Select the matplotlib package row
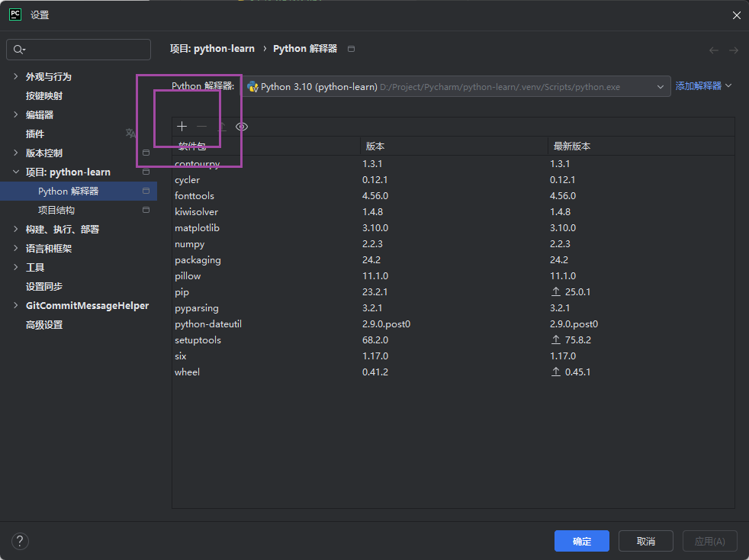Image resolution: width=749 pixels, height=560 pixels. tap(453, 228)
